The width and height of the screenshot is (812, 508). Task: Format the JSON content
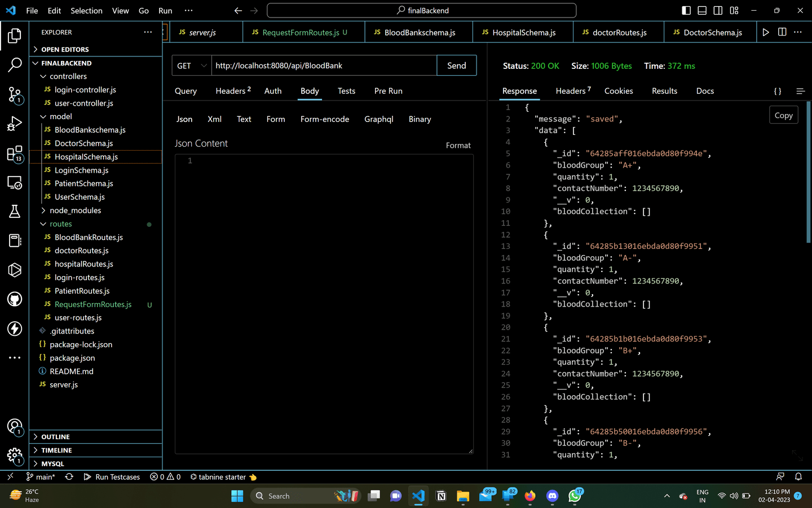coord(458,146)
